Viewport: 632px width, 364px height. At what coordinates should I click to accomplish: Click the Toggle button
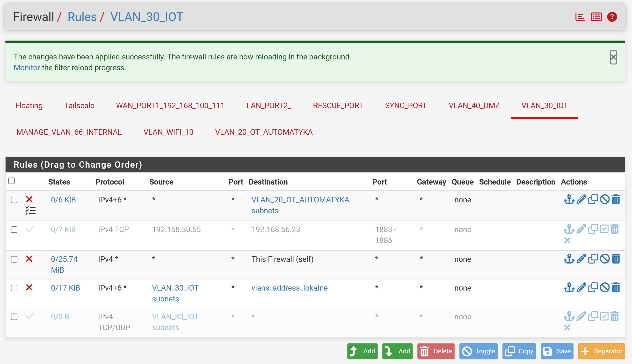pyautogui.click(x=479, y=351)
